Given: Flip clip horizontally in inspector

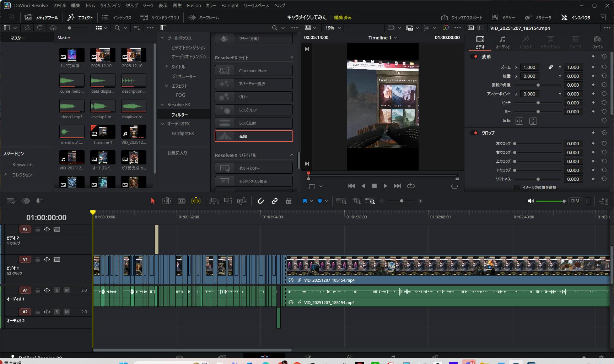Looking at the screenshot, I should [519, 121].
